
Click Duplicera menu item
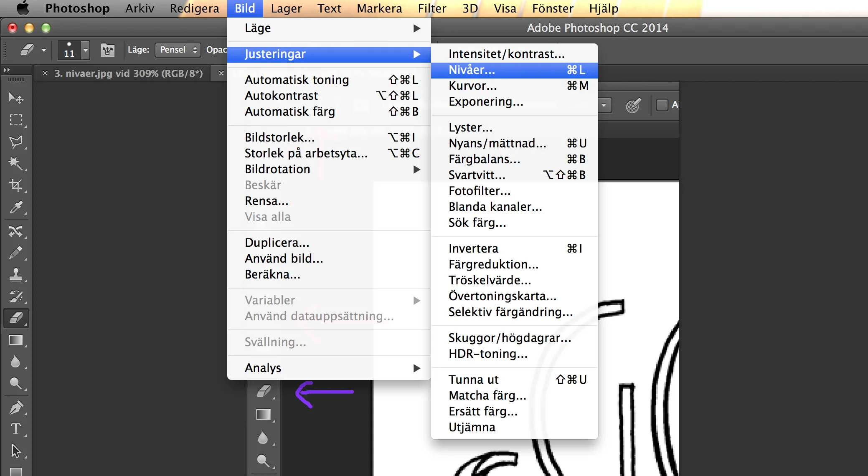point(329,243)
